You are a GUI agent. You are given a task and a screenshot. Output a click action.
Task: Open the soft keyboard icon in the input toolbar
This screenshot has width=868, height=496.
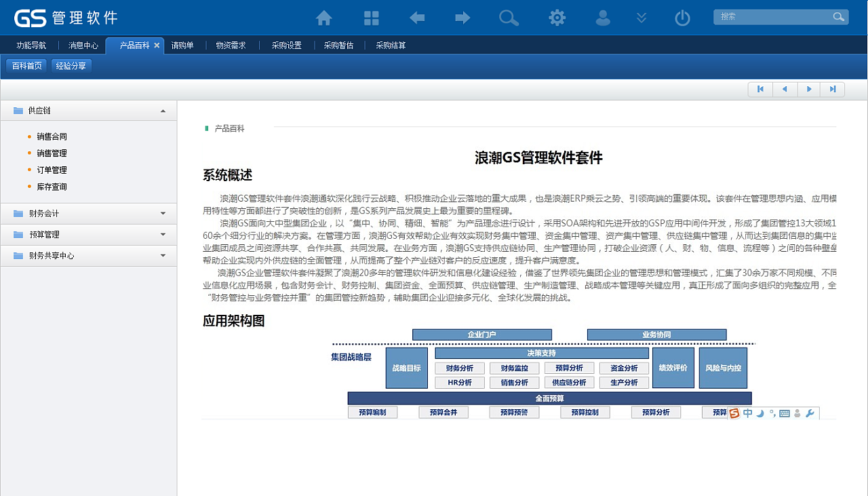tap(785, 413)
